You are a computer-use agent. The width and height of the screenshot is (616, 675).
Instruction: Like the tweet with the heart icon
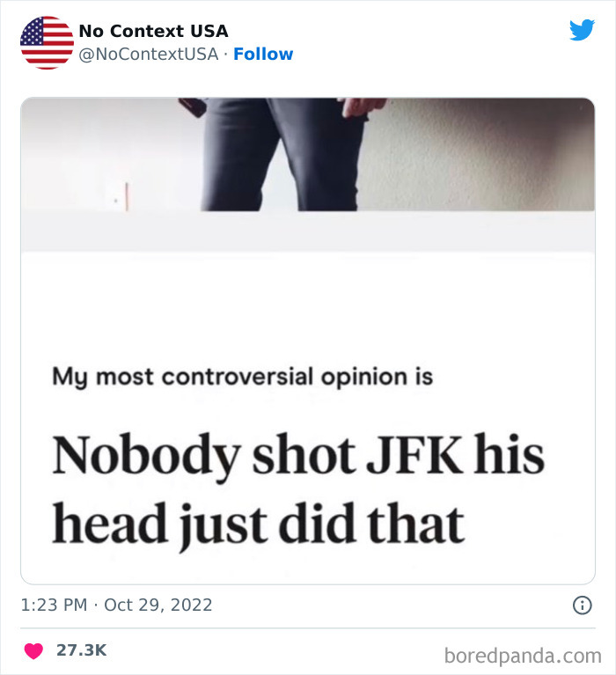(x=33, y=651)
